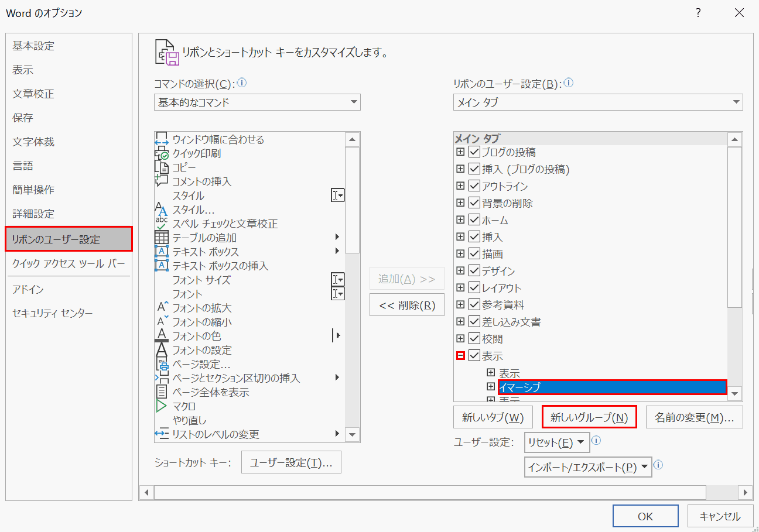Click the 新しいグループ button
The image size is (759, 532).
[x=589, y=417]
